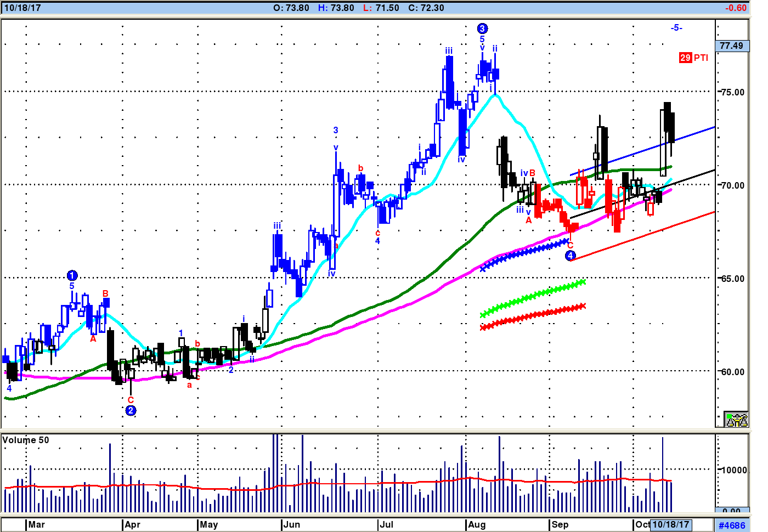Select the 10/18/17 date in header

(x=22, y=8)
